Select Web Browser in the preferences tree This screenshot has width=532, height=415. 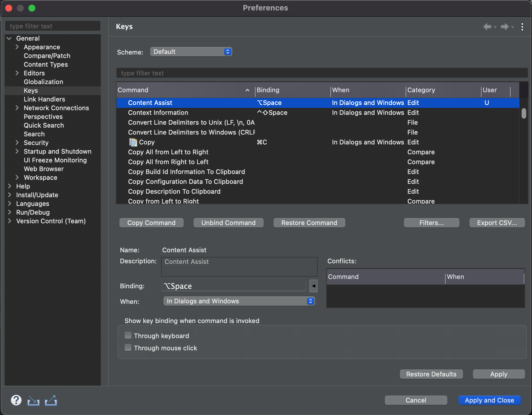pos(43,169)
